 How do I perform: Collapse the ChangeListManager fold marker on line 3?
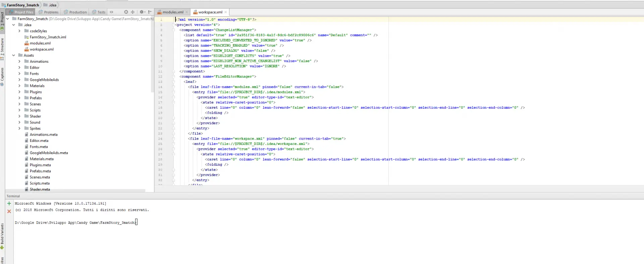click(x=173, y=30)
